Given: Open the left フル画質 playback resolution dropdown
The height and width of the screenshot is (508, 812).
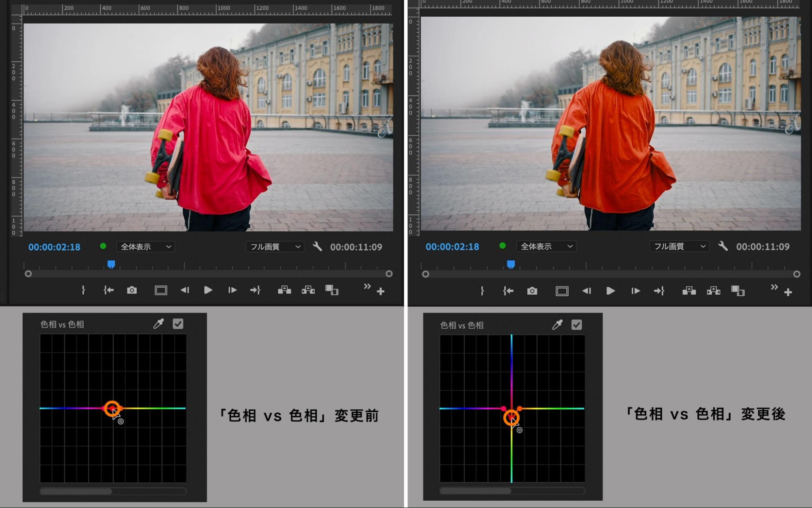Looking at the screenshot, I should [x=275, y=247].
